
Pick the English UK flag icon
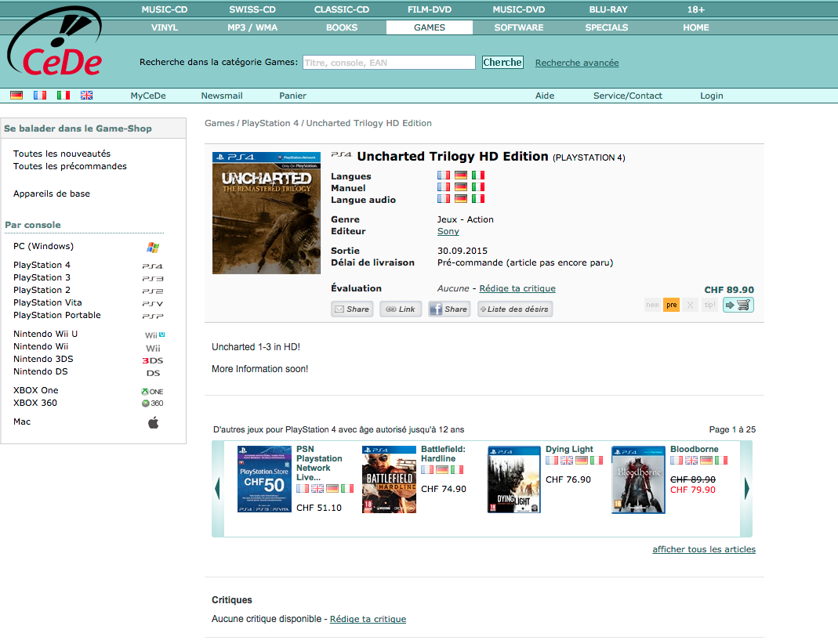tap(86, 96)
